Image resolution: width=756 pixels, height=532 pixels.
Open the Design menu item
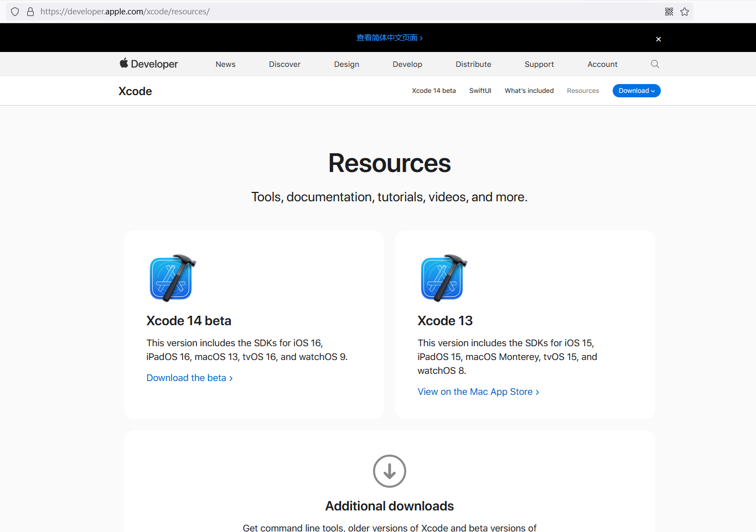[346, 64]
